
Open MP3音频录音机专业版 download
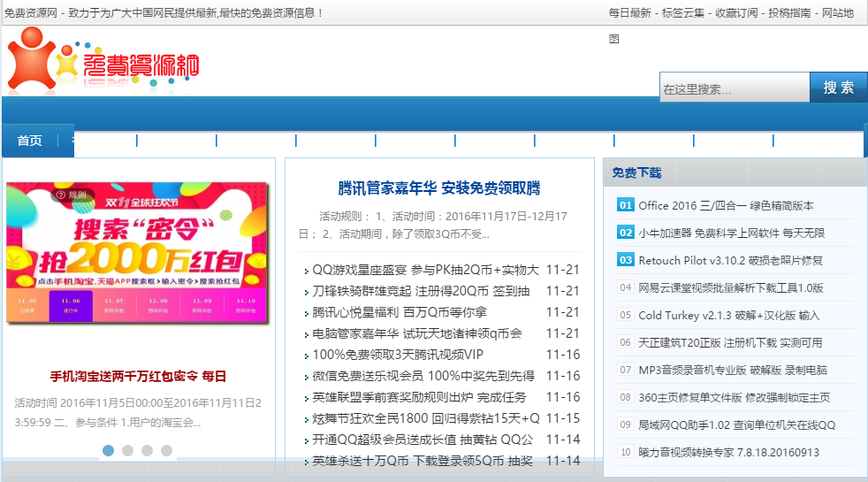733,370
